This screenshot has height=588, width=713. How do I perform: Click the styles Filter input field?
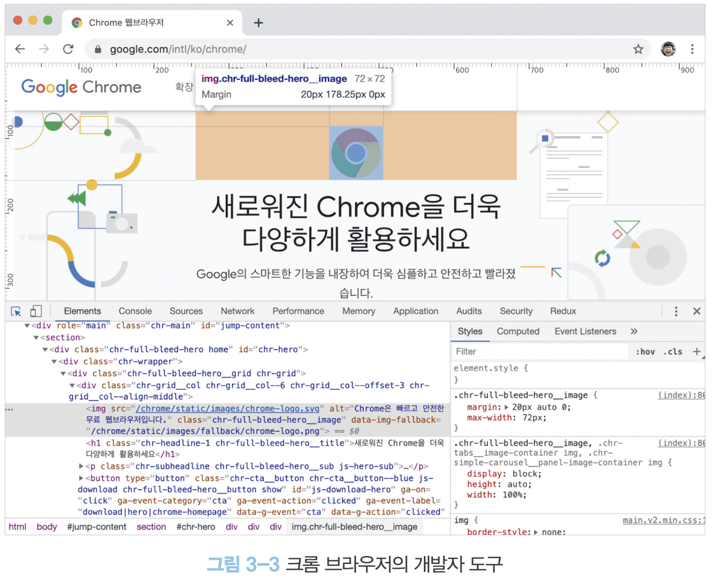pyautogui.click(x=540, y=352)
